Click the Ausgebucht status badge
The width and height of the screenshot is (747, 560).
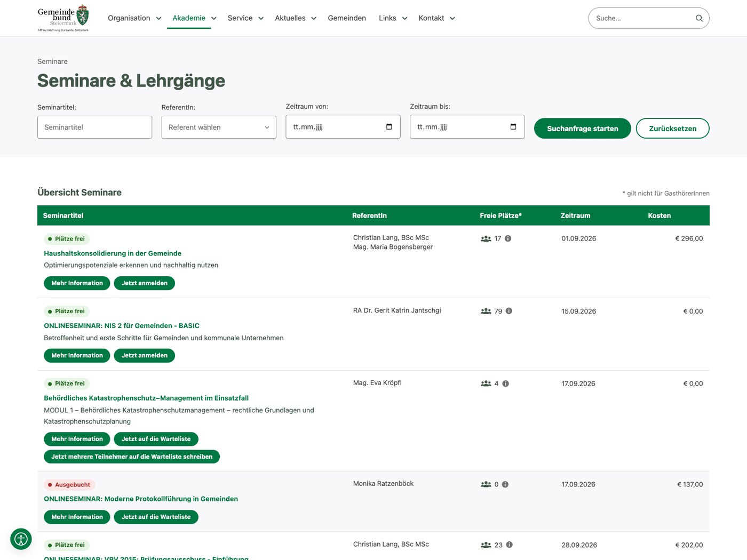pos(69,485)
